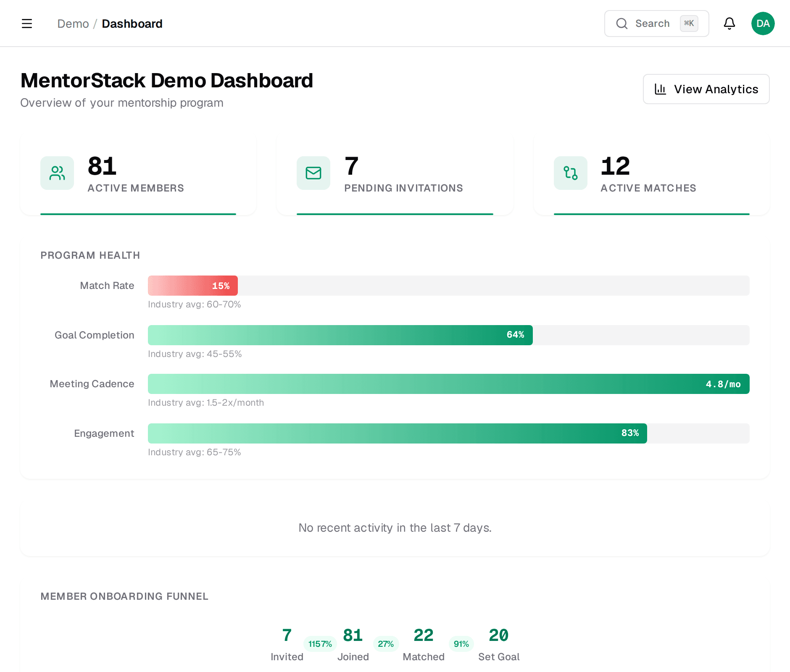The height and width of the screenshot is (672, 790).
Task: Click the Engagement 83% bar
Action: point(398,433)
